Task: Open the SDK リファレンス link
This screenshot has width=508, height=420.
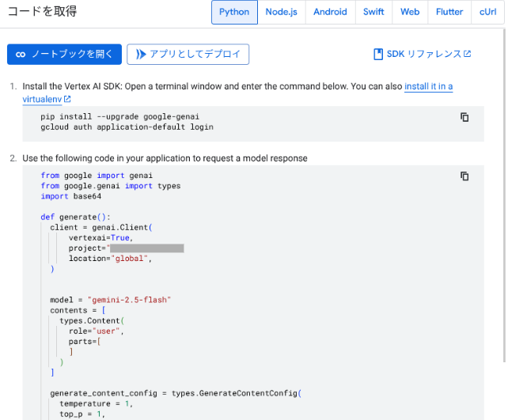Action: (423, 54)
